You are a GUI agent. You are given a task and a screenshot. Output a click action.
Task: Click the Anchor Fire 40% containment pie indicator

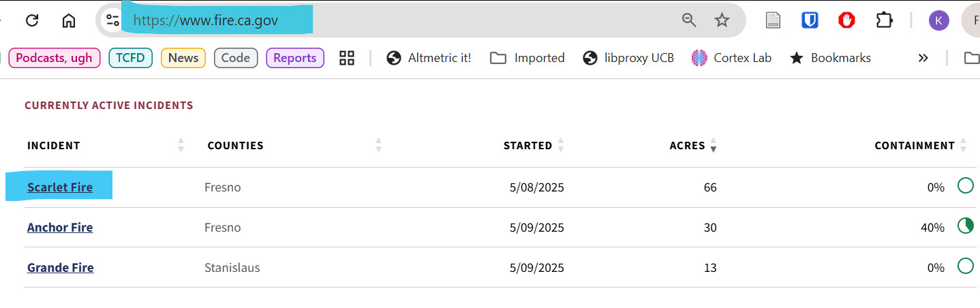[965, 226]
